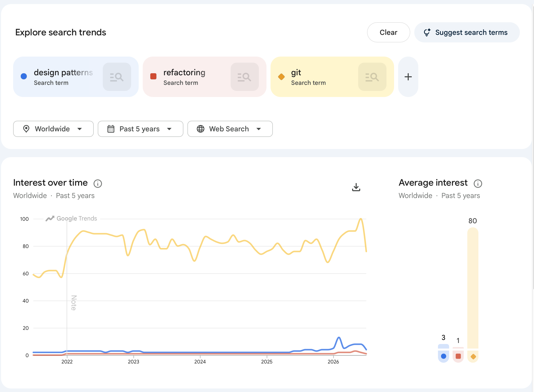
Task: Click the average value 1 for refactoring
Action: pyautogui.click(x=458, y=340)
